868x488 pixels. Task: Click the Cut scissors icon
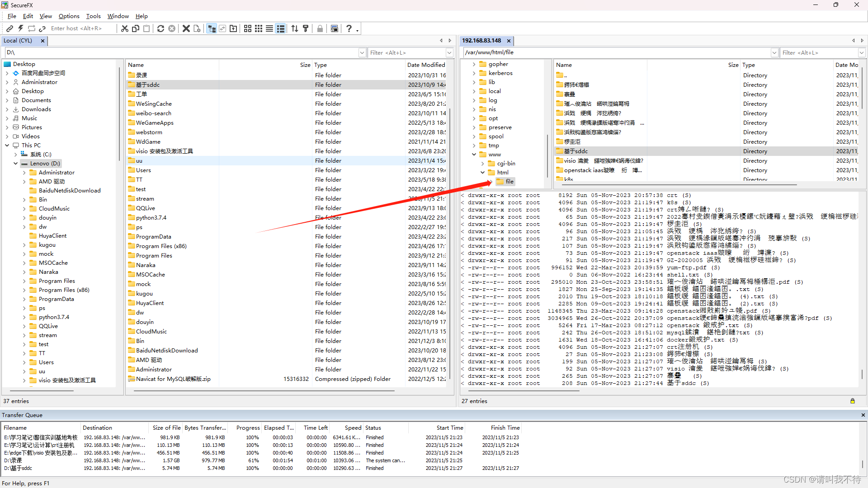click(125, 28)
